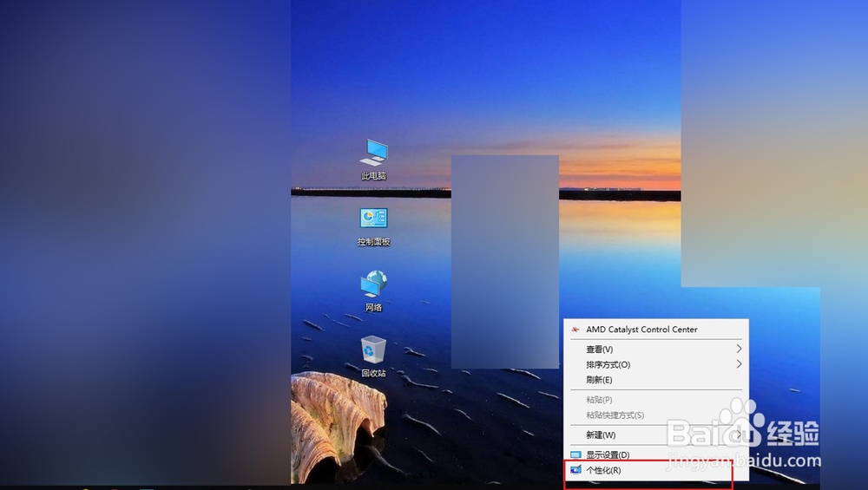Open AMD Catalyst Control Center menu entry
The width and height of the screenshot is (868, 490).
[656, 329]
